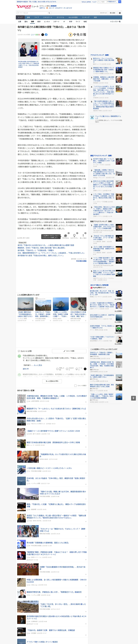Click the 中央日報日本語版 source link under the article
Screen dimensions: 138x644
pos(81,261)
